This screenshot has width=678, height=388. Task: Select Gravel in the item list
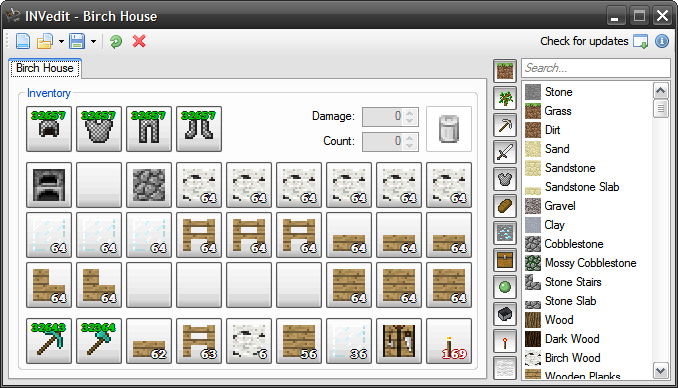tap(588, 206)
